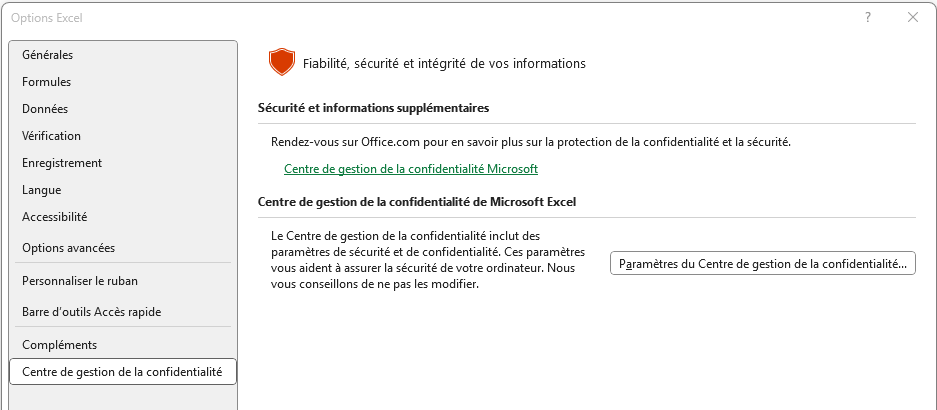Click the Options Excel title bar
Viewport: 937px width, 410px height.
coord(400,17)
